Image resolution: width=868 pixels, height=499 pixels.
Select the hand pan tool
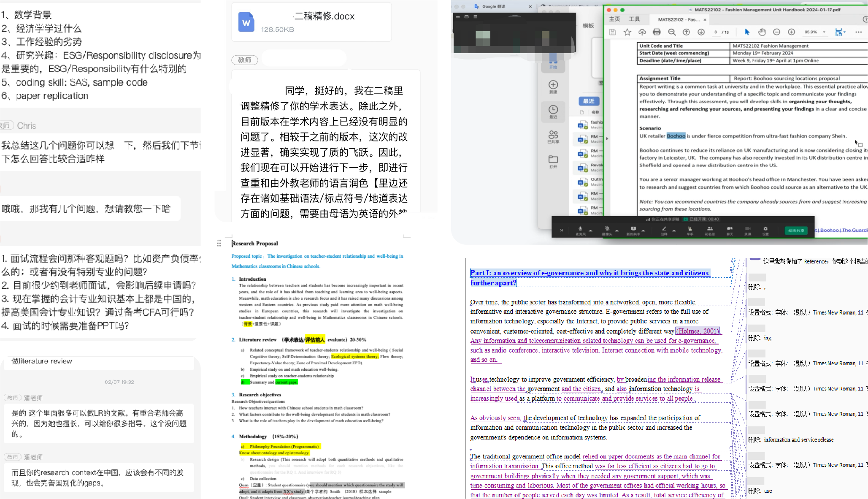tap(762, 32)
